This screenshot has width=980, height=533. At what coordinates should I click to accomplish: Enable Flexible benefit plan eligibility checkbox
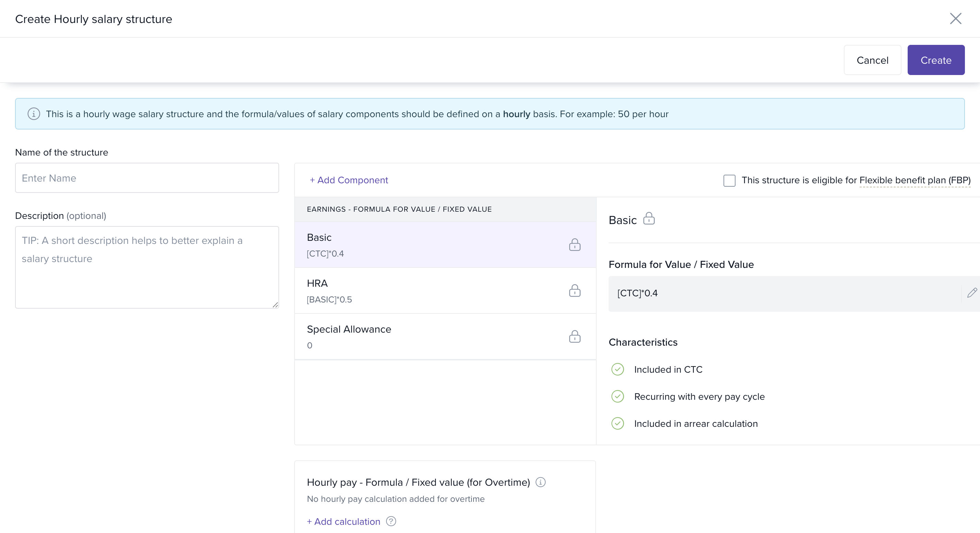click(x=729, y=180)
